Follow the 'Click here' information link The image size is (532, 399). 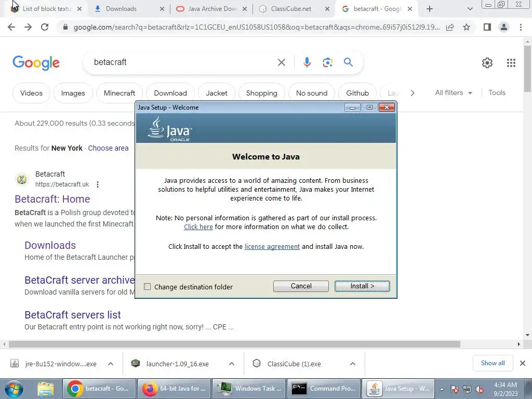click(198, 227)
